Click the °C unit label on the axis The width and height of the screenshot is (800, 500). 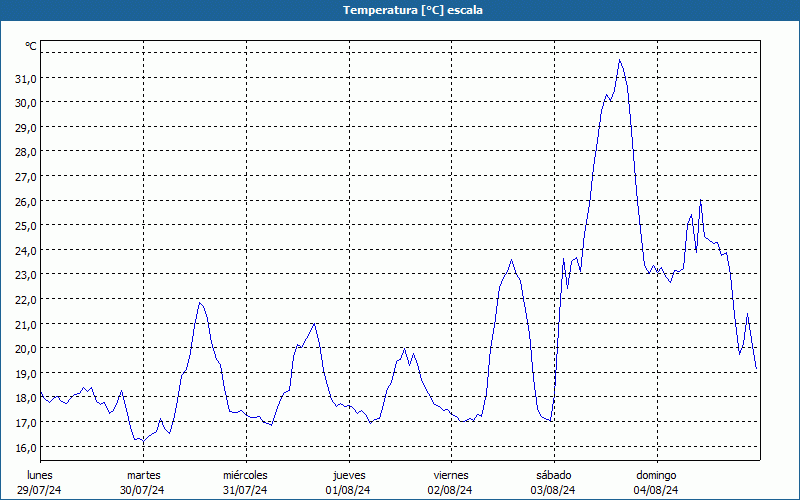pyautogui.click(x=31, y=46)
